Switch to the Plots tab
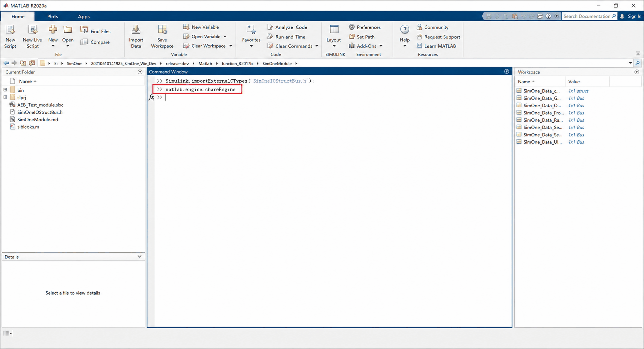644x349 pixels. [x=53, y=16]
